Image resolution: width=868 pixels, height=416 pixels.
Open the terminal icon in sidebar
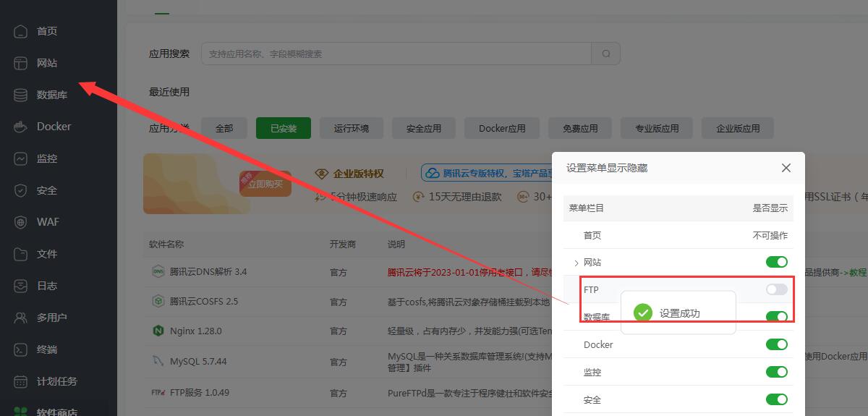[x=21, y=349]
